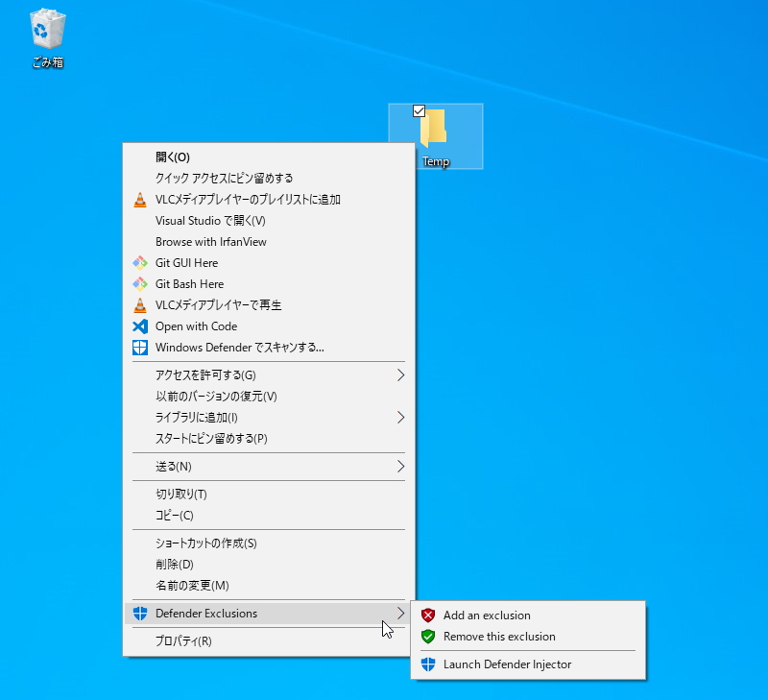Image resolution: width=768 pixels, height=700 pixels.
Task: Open プロパティ(R) for the Temp folder
Action: 269,641
